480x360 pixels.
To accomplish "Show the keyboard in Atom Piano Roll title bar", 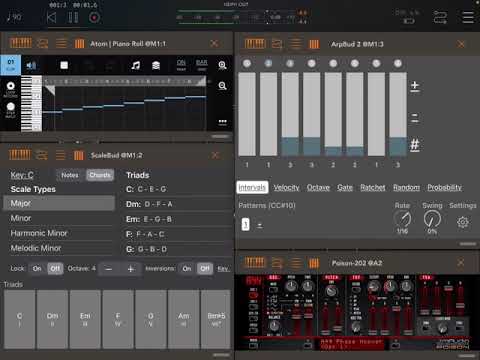I will [21, 43].
